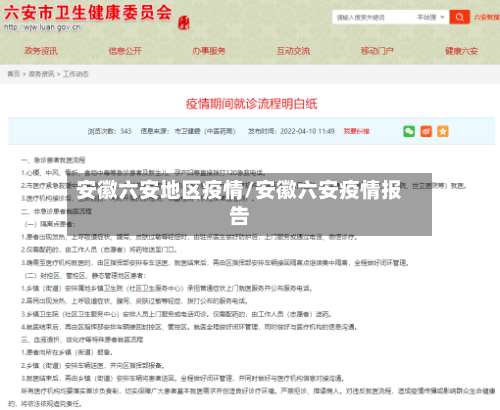Share article via orange Weibo icon
Screen dimensions: 500x410
point(426,131)
